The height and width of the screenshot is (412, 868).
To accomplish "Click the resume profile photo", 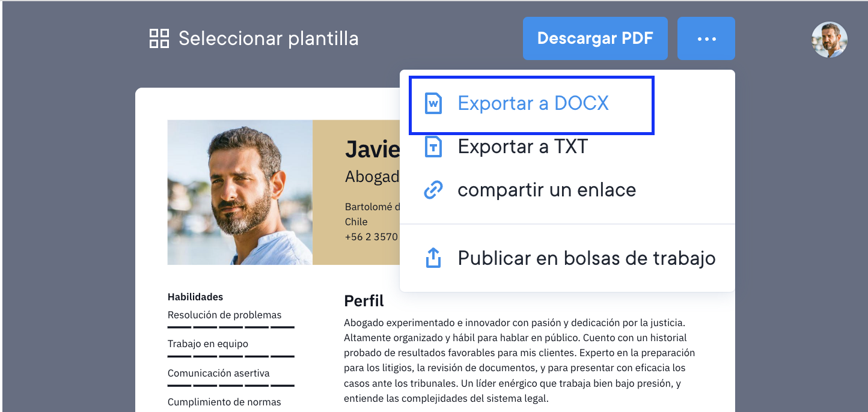I will (240, 192).
